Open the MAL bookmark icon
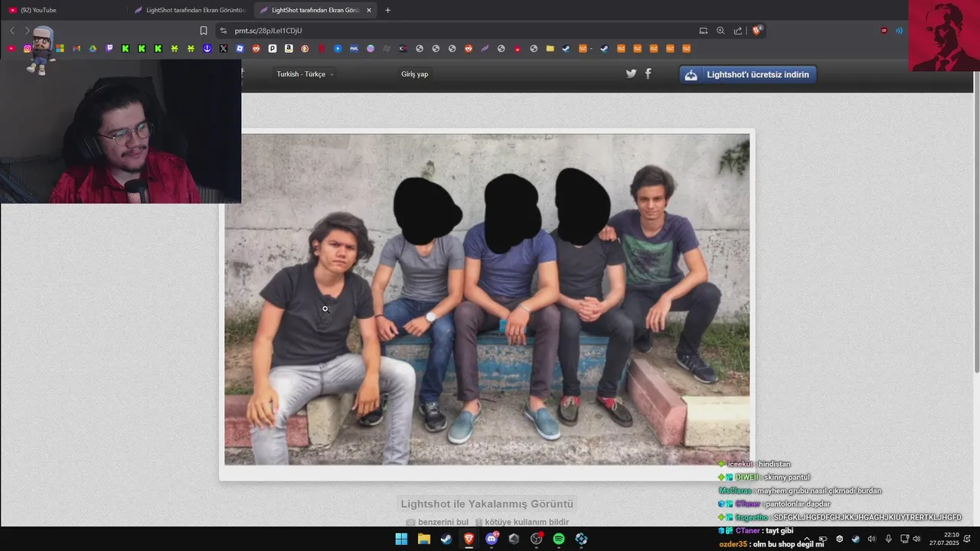This screenshot has height=551, width=980. pos(354,48)
